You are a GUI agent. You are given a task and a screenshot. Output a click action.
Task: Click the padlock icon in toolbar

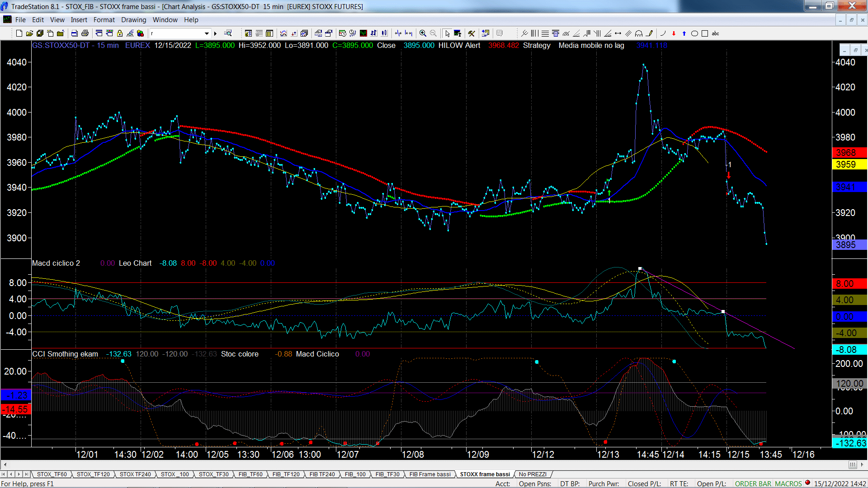pos(120,33)
